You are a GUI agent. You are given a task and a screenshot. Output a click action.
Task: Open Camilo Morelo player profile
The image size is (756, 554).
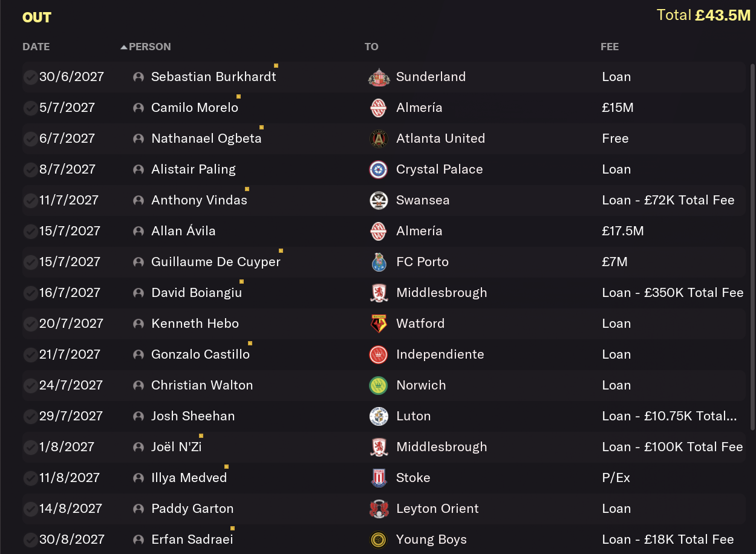click(195, 108)
